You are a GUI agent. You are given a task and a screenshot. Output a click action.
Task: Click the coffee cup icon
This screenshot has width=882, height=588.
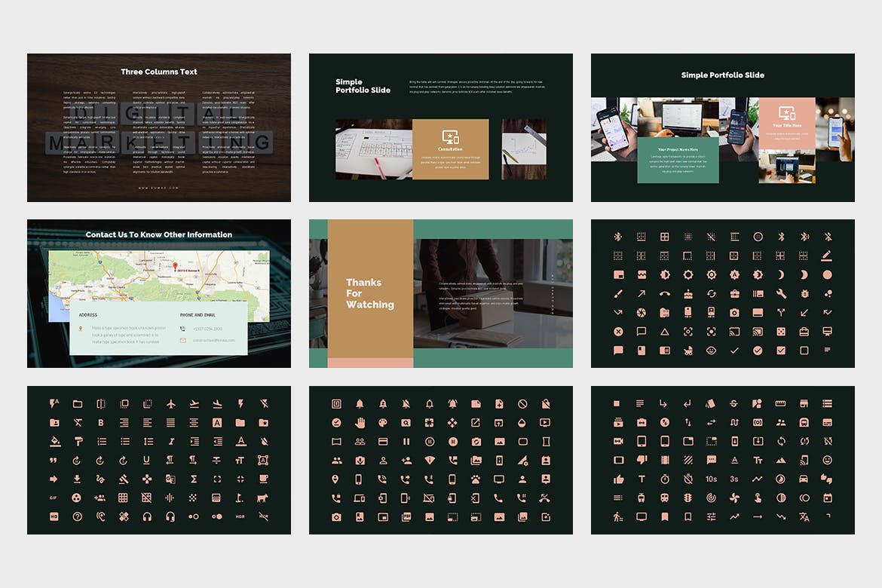pos(263,479)
